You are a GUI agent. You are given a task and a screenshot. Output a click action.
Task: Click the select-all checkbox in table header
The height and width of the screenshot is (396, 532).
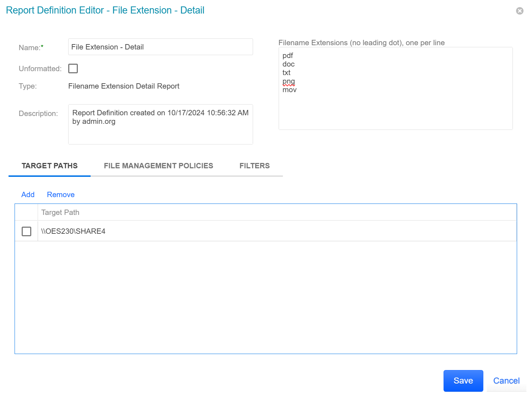[x=26, y=212]
